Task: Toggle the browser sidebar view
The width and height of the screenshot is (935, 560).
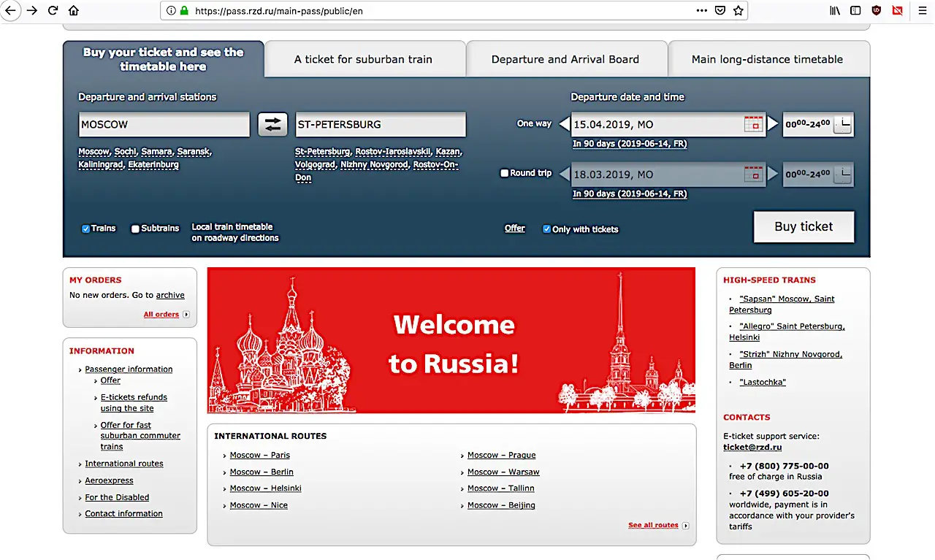Action: (855, 11)
